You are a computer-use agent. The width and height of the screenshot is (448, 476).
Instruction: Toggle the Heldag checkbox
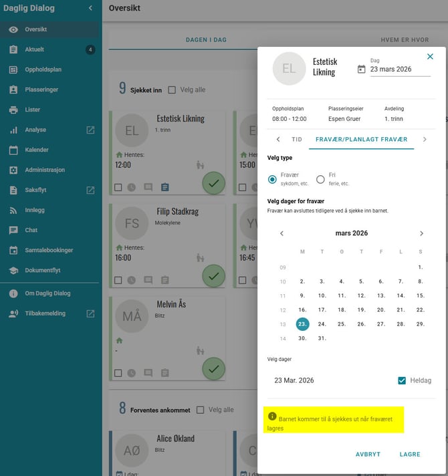(402, 380)
